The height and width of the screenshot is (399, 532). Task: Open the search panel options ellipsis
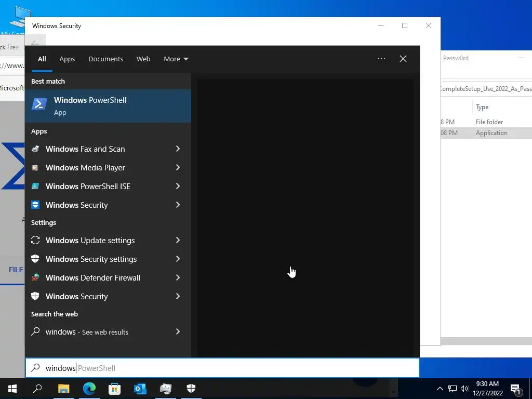(x=381, y=59)
